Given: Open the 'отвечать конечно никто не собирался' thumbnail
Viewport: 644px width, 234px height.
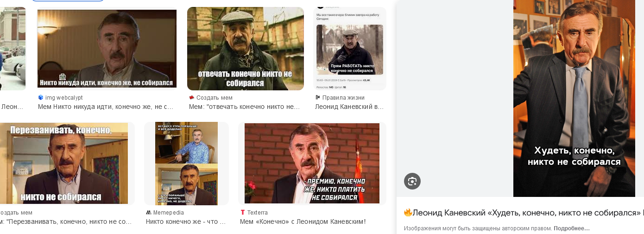Looking at the screenshot, I should pyautogui.click(x=246, y=49).
